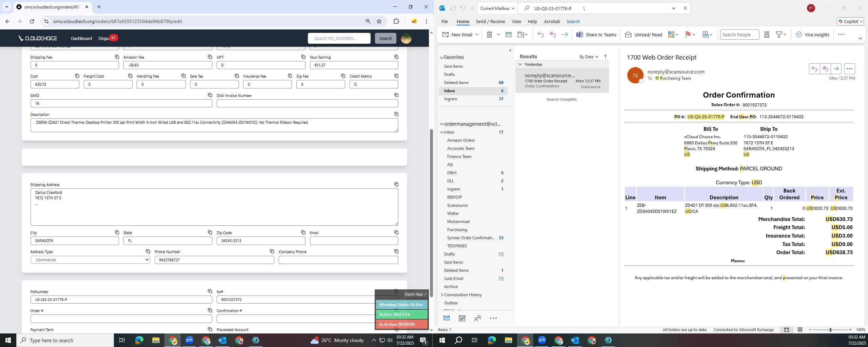The image size is (868, 347).
Task: Open the 1700 Web Order Receipt email
Action: pos(562,81)
